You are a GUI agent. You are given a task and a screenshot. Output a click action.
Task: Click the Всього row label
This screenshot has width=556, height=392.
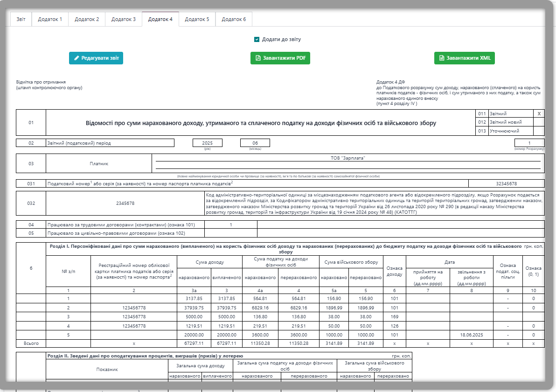click(31, 343)
